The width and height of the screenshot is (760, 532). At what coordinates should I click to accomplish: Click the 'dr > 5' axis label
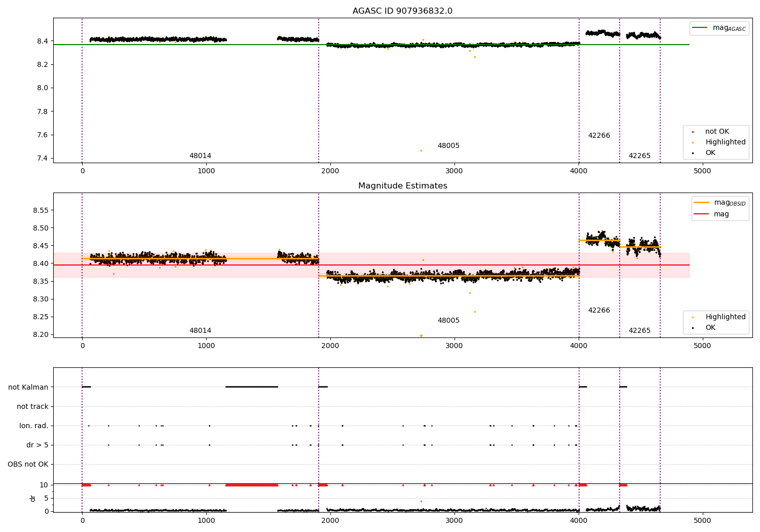point(37,445)
